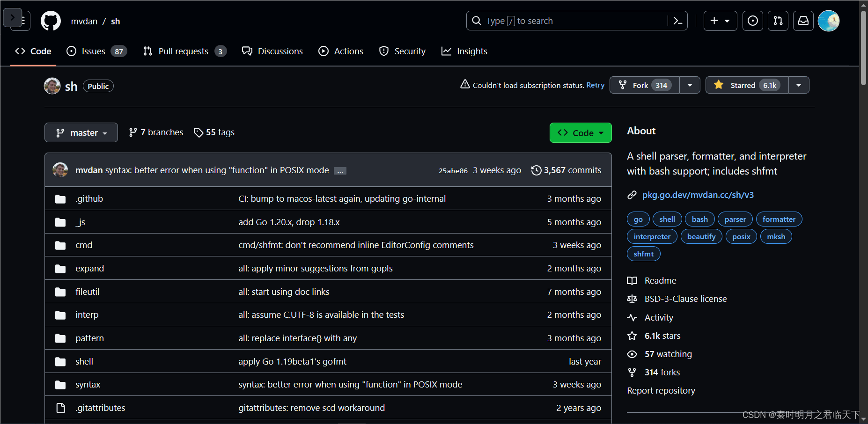
Task: Open the syntax folder
Action: click(88, 384)
